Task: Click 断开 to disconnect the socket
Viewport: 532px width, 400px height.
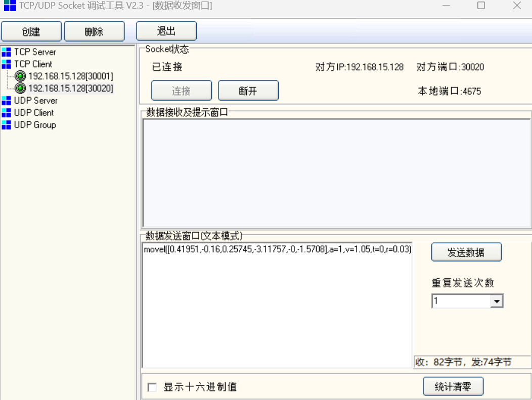Action: 248,91
